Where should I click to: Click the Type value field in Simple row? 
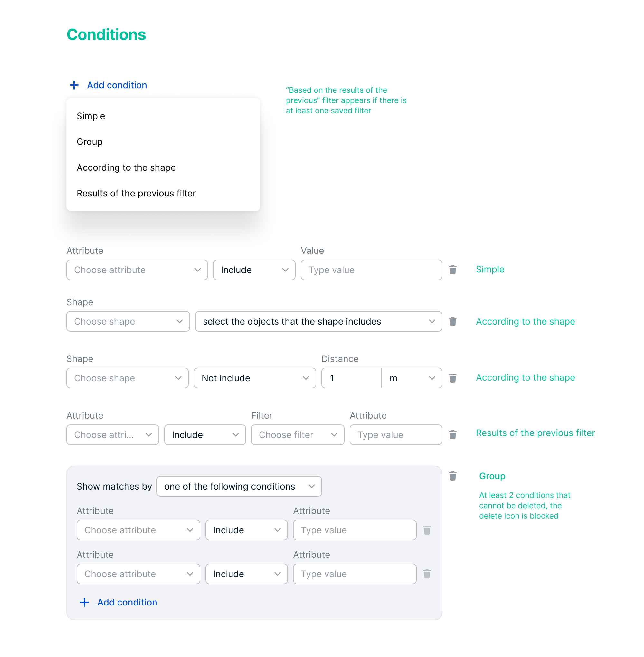(371, 270)
